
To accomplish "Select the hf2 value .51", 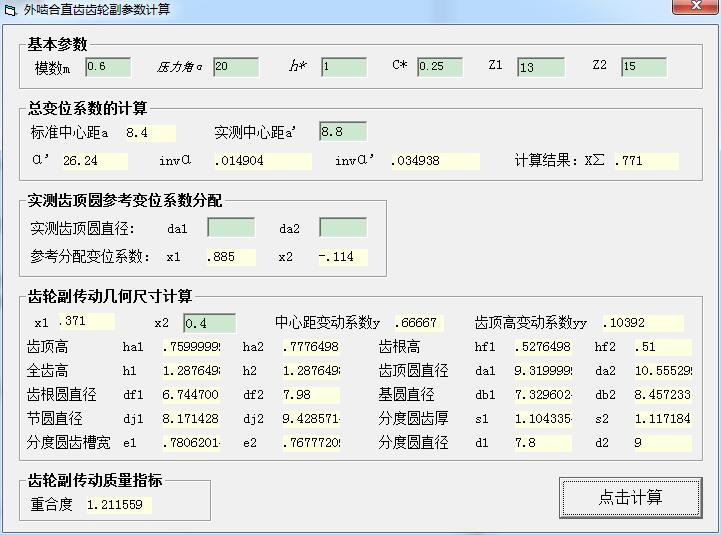I will pyautogui.click(x=663, y=347).
